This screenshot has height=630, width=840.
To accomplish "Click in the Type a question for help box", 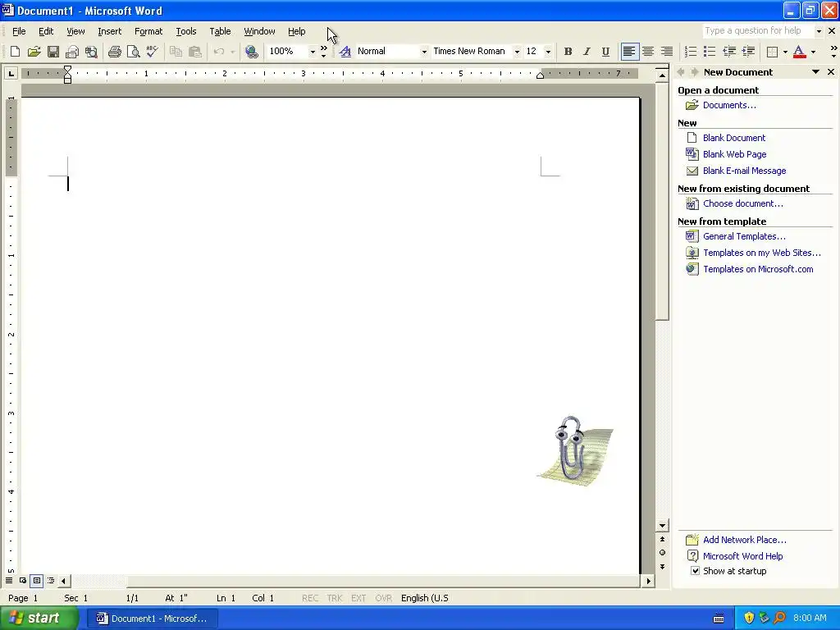I will (x=757, y=31).
